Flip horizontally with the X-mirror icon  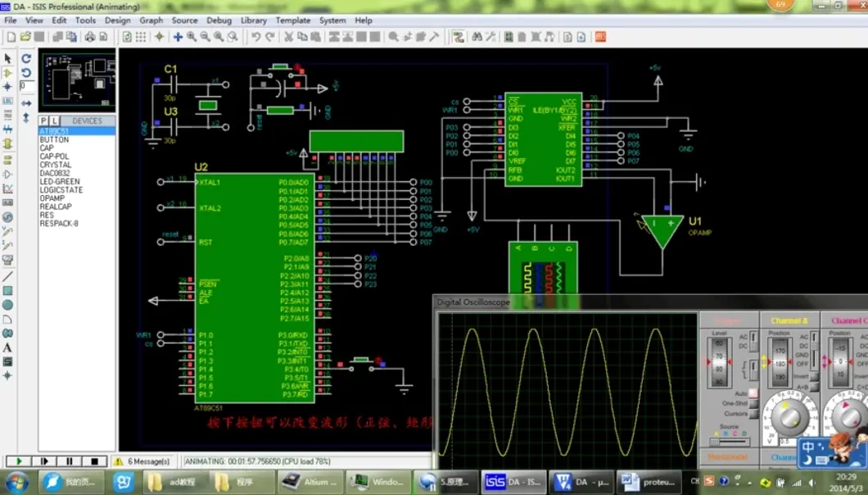26,103
